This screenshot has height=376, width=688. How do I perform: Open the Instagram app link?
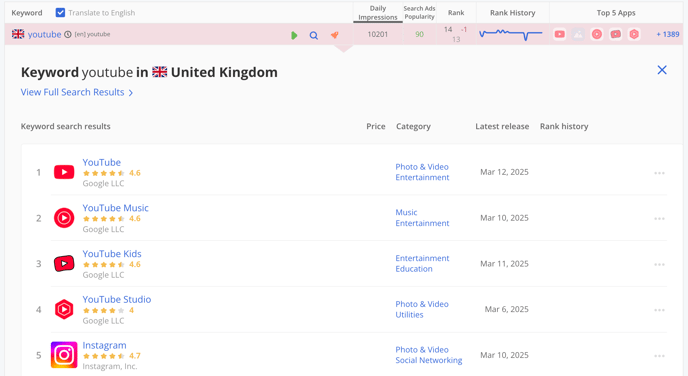tap(104, 345)
